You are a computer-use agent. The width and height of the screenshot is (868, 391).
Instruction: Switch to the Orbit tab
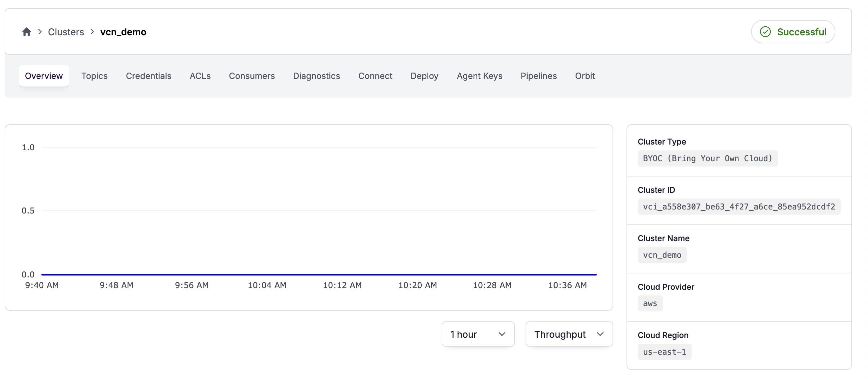(x=585, y=76)
